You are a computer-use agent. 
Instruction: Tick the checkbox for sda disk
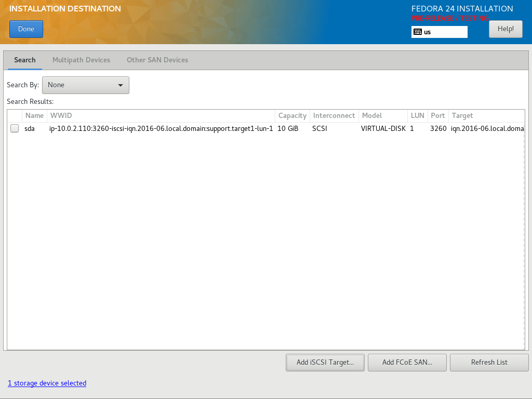pos(15,128)
